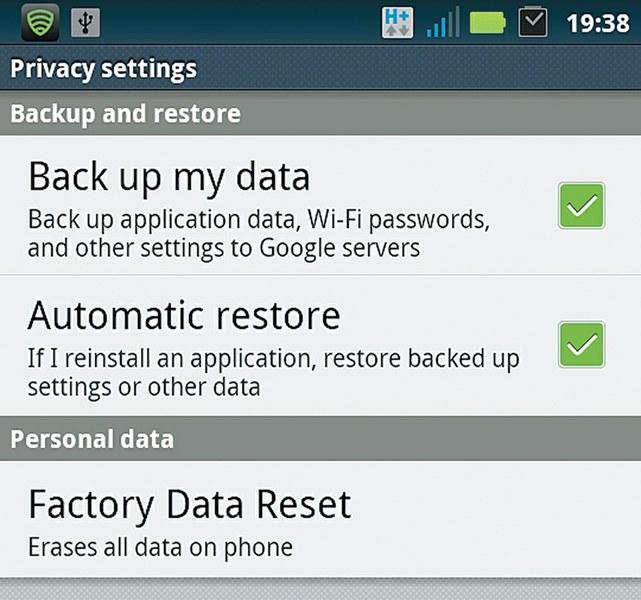The image size is (641, 600).
Task: Tap the green Wi-Fi security app icon
Action: [x=39, y=21]
